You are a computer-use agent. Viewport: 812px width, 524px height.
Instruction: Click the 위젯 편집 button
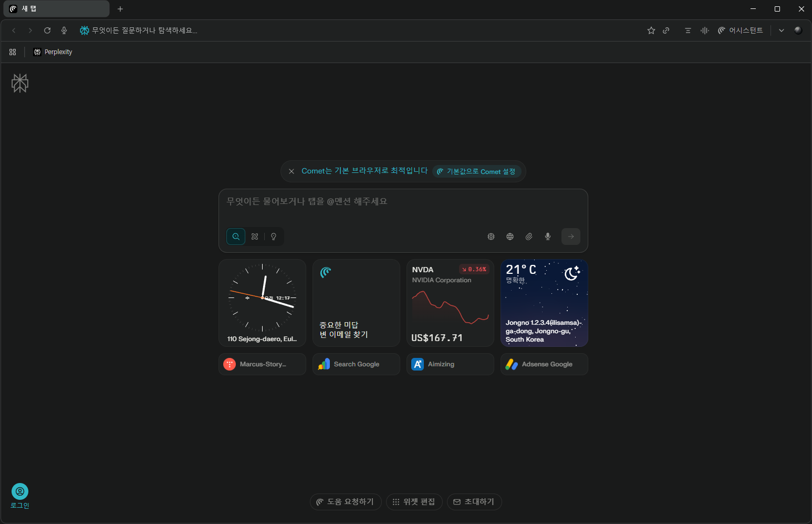click(414, 502)
